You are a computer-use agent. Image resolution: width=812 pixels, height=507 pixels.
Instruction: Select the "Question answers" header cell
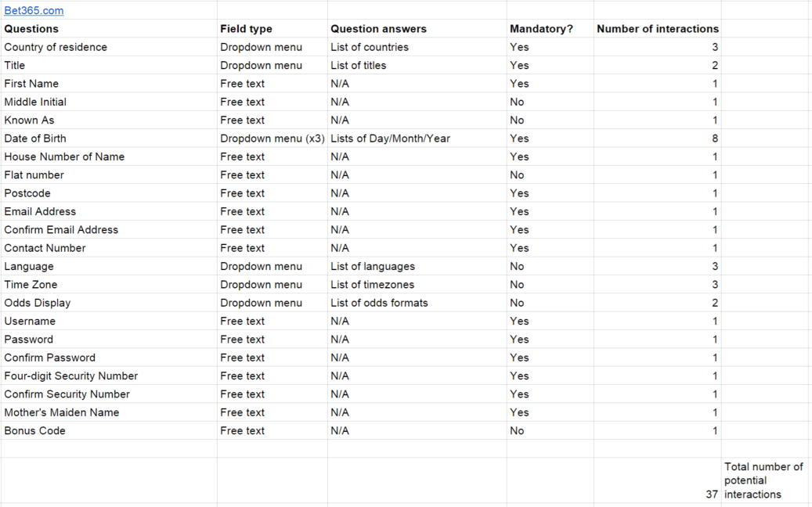pos(378,29)
